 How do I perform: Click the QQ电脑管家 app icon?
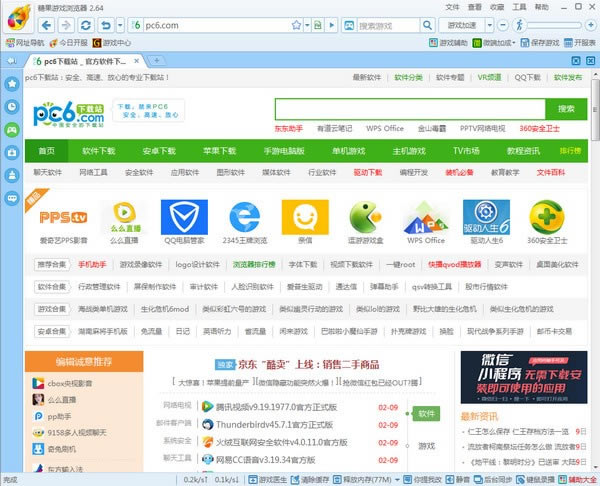click(184, 217)
